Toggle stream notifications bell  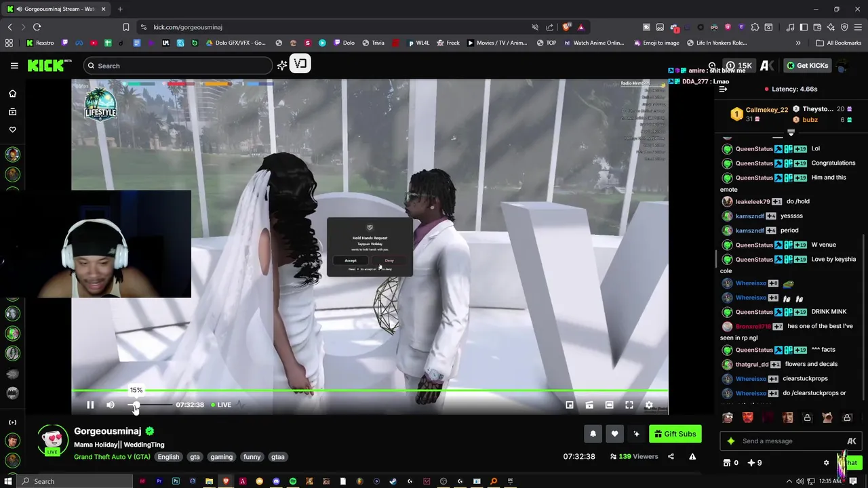593,434
